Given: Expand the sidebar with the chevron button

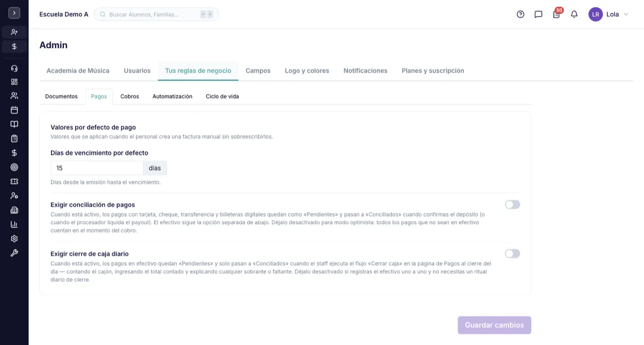Looking at the screenshot, I should 14,13.
